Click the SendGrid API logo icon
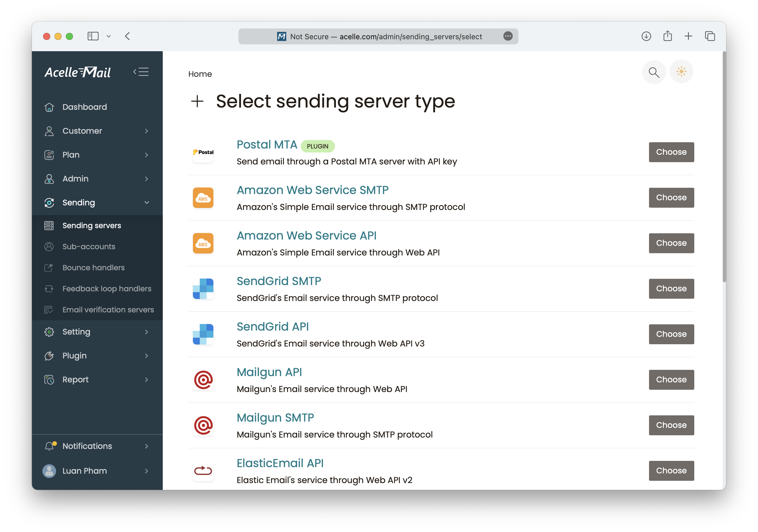 click(203, 334)
